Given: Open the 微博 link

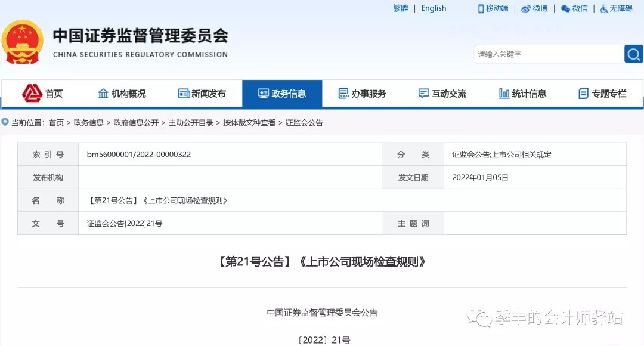Looking at the screenshot, I should 540,8.
